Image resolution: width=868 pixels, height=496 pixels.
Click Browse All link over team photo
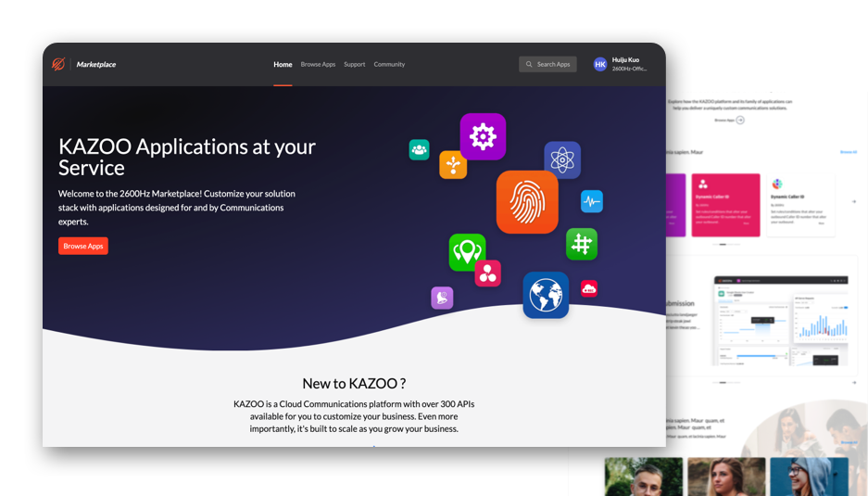pyautogui.click(x=849, y=442)
